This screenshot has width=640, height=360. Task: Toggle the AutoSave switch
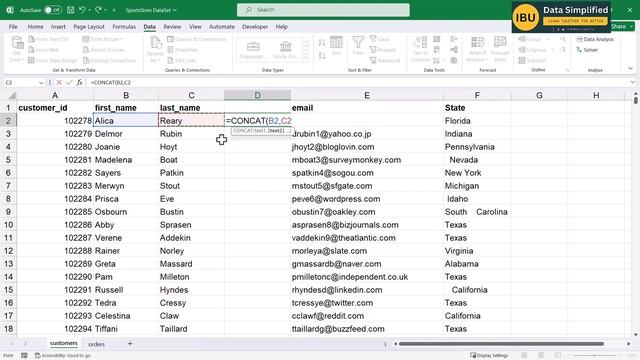pos(53,10)
